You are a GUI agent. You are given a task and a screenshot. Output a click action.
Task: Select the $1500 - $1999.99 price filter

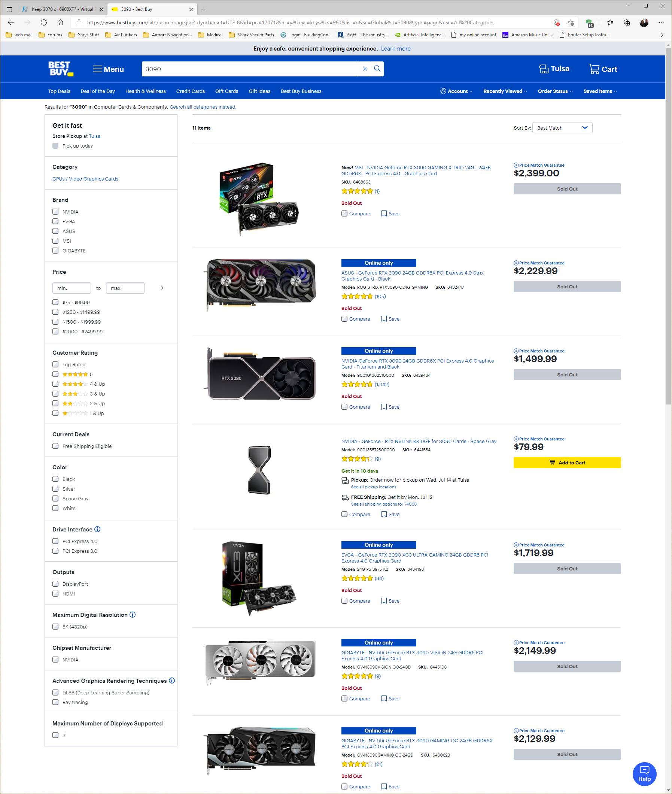pos(56,322)
